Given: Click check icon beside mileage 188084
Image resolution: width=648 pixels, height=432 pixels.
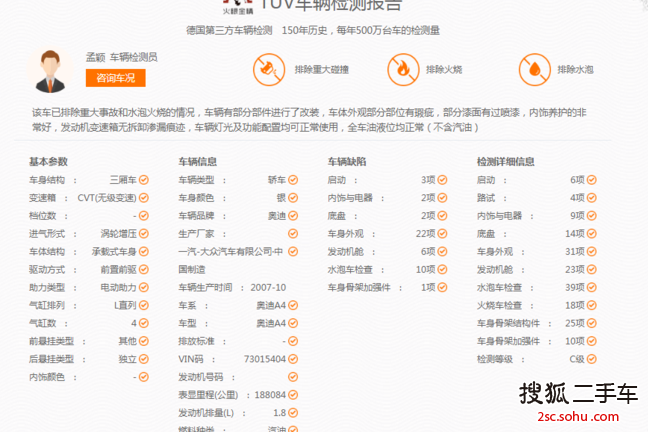Looking at the screenshot, I should coord(293,395).
